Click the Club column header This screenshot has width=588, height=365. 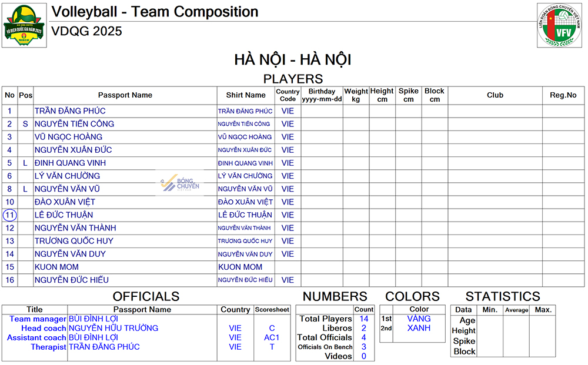[495, 95]
